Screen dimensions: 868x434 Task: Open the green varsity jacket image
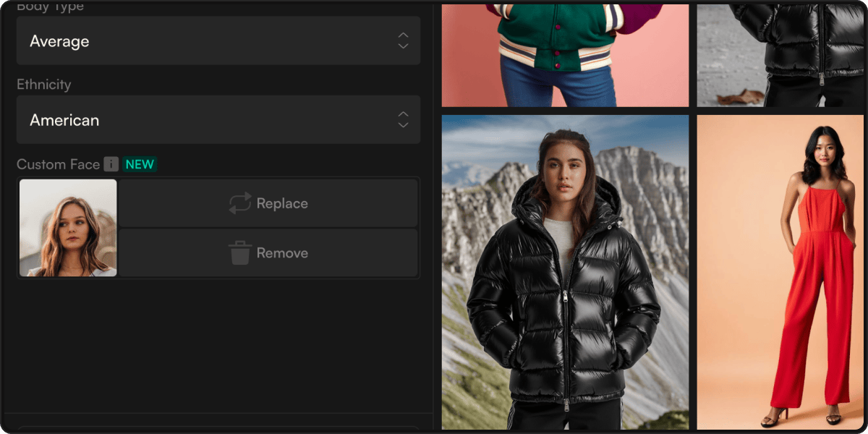(x=565, y=55)
